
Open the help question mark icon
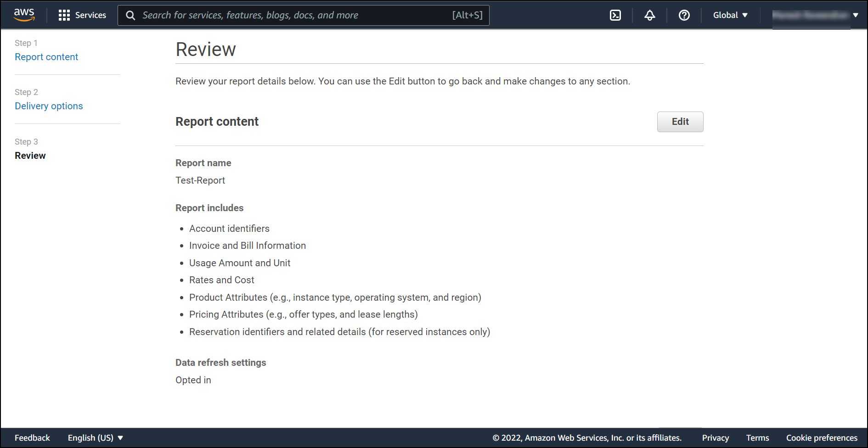684,15
